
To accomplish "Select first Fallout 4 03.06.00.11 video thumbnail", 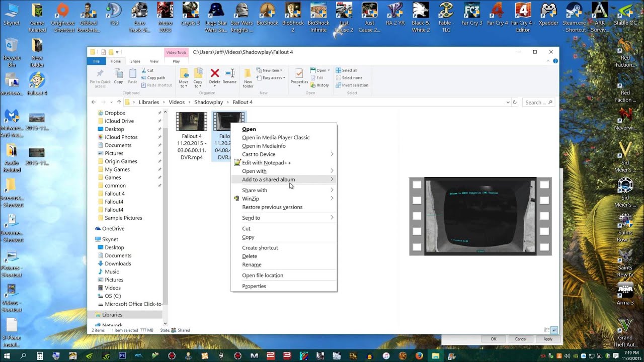I will coord(192,122).
